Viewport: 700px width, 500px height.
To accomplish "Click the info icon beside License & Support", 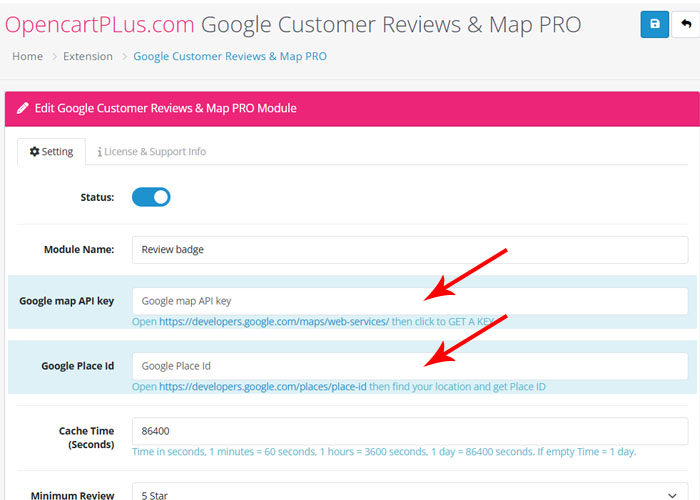I will click(99, 152).
